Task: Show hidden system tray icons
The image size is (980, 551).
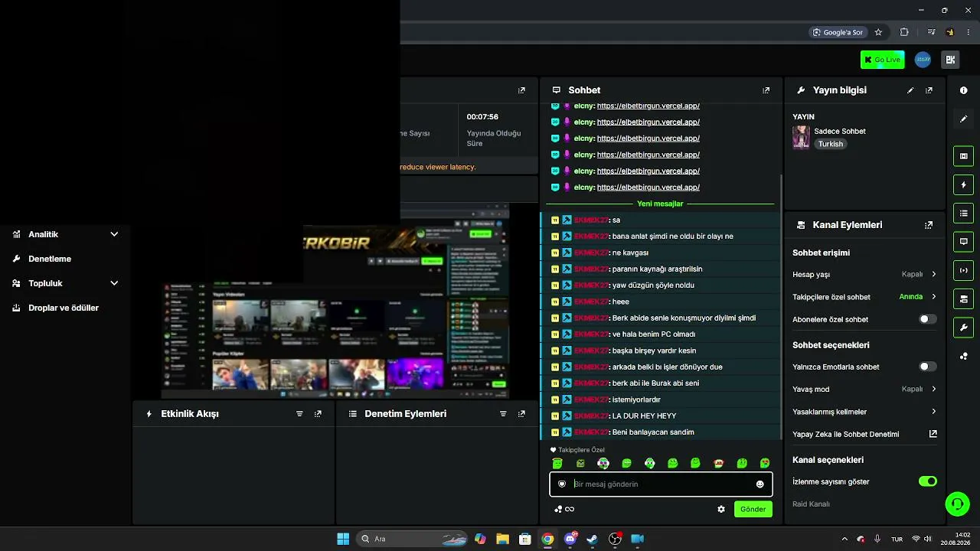Action: tap(844, 539)
